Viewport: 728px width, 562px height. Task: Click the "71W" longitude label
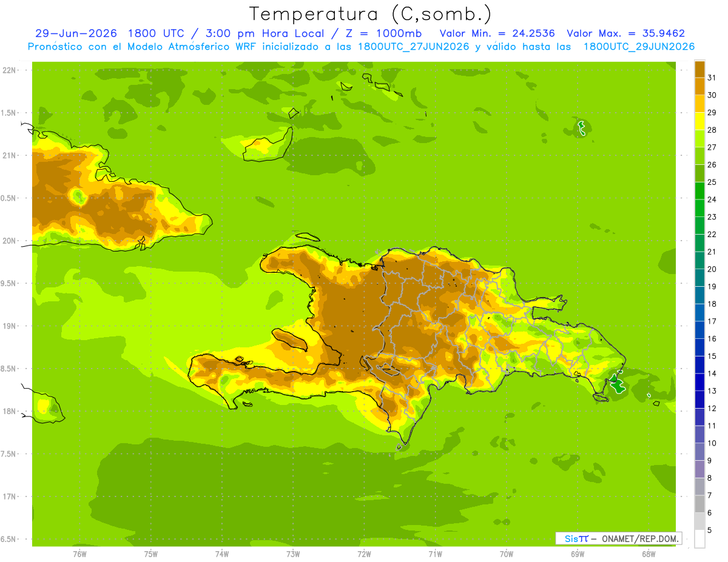click(x=435, y=554)
